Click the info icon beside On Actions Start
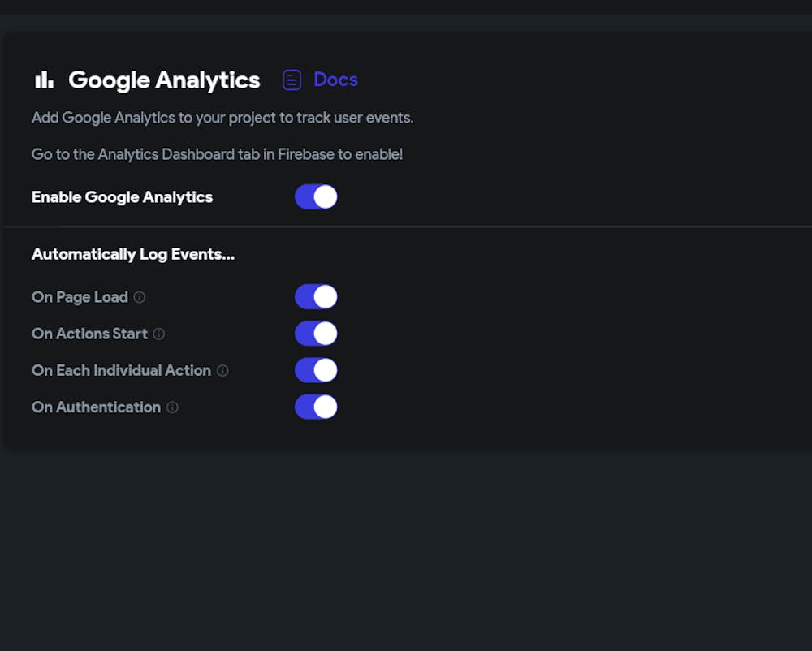 pyautogui.click(x=159, y=334)
